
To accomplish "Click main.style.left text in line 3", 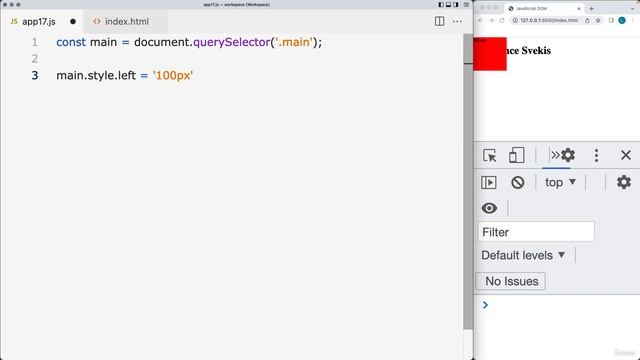I will (96, 76).
